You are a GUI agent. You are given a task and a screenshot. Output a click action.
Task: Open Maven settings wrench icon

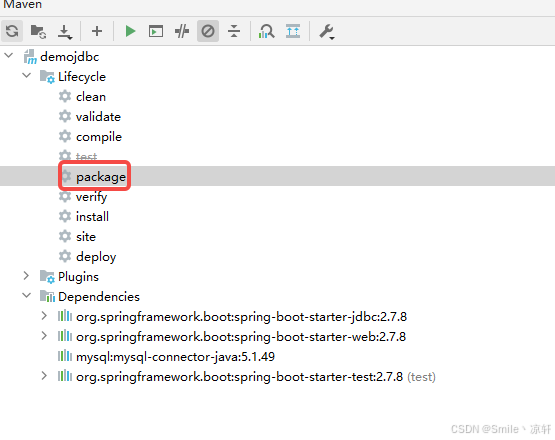(327, 32)
